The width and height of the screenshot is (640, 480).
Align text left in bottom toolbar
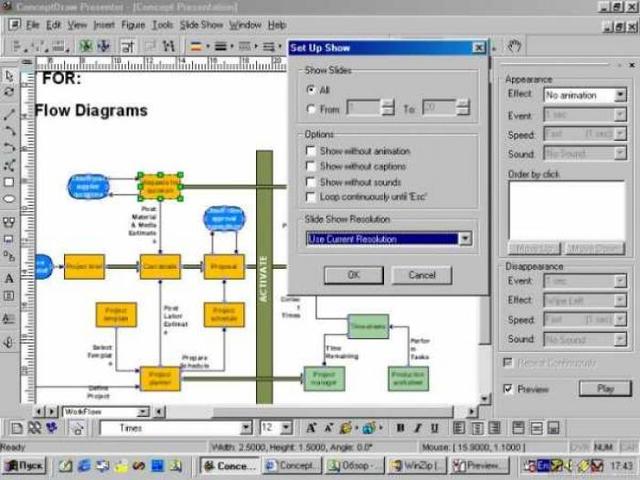(459, 428)
